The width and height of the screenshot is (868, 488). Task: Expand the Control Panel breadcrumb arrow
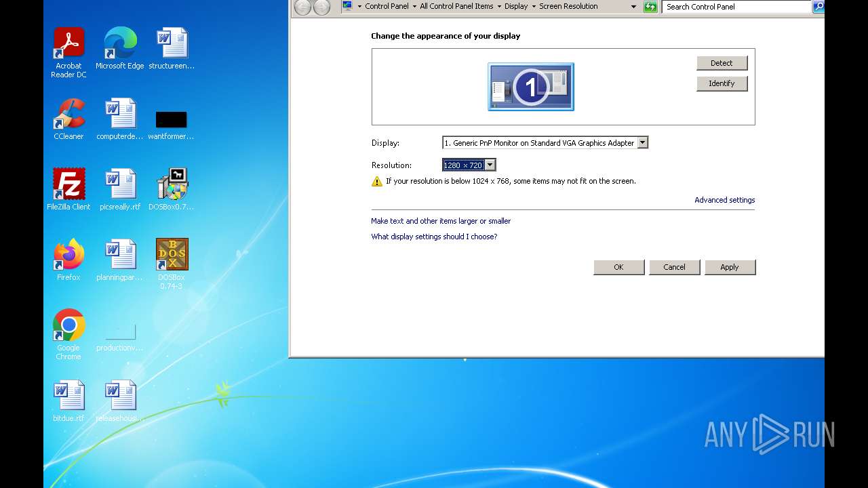tap(414, 6)
